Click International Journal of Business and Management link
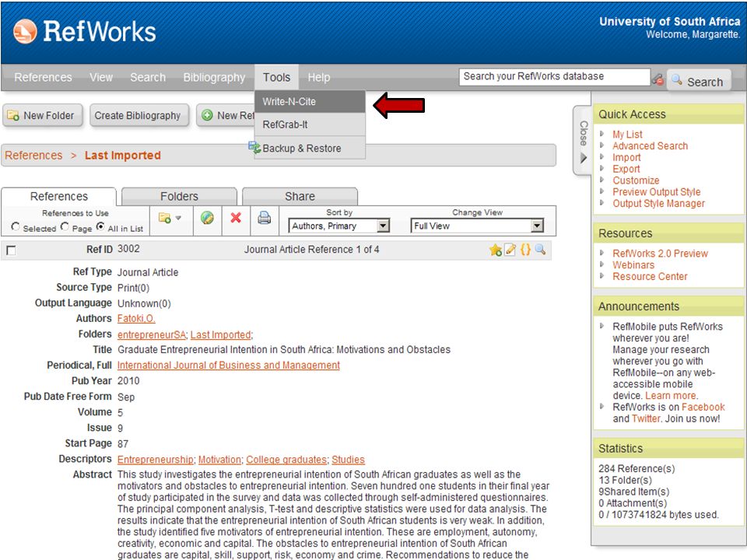 tap(229, 366)
